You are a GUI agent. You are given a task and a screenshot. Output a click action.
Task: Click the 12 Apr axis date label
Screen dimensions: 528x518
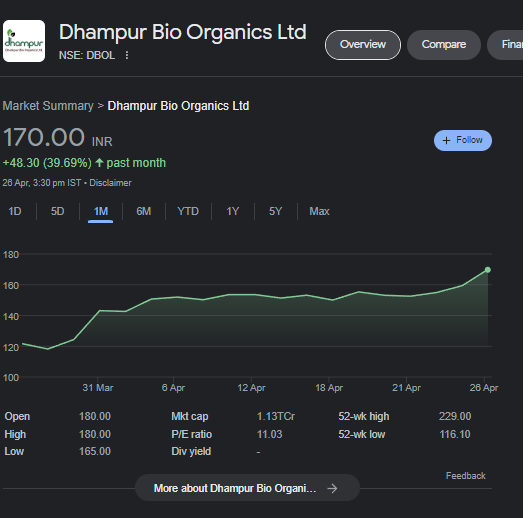[x=251, y=388]
